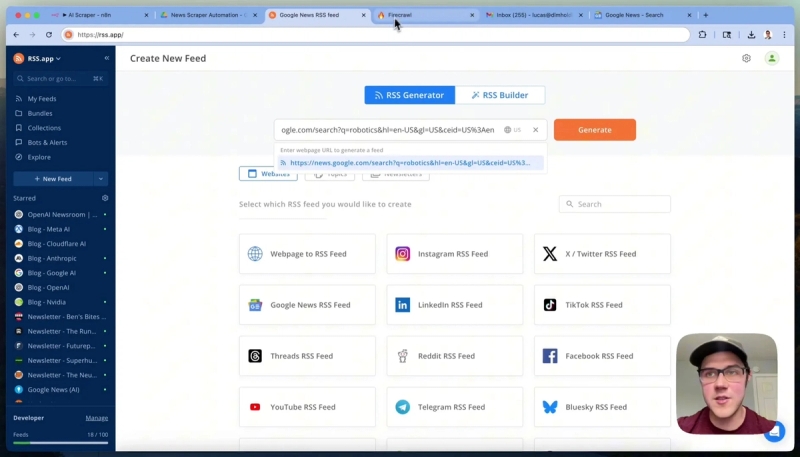Click the Starred section gear icon
This screenshot has width=800, height=457.
click(105, 198)
